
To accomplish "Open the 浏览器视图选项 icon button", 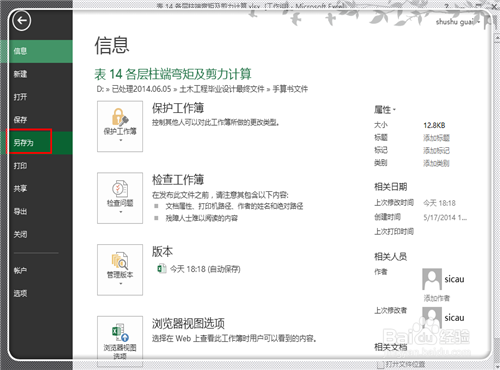I will 120,341.
